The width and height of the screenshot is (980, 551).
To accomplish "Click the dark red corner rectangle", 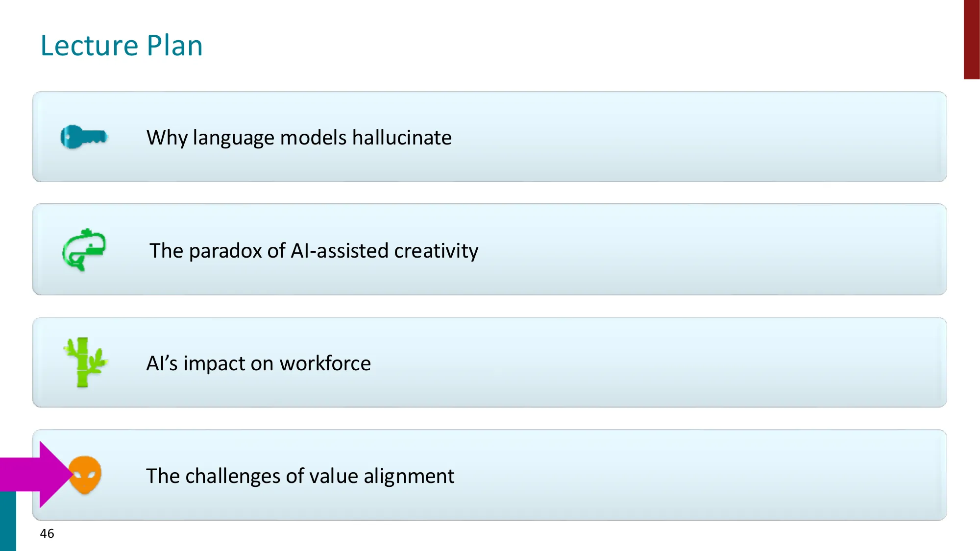I will [971, 39].
